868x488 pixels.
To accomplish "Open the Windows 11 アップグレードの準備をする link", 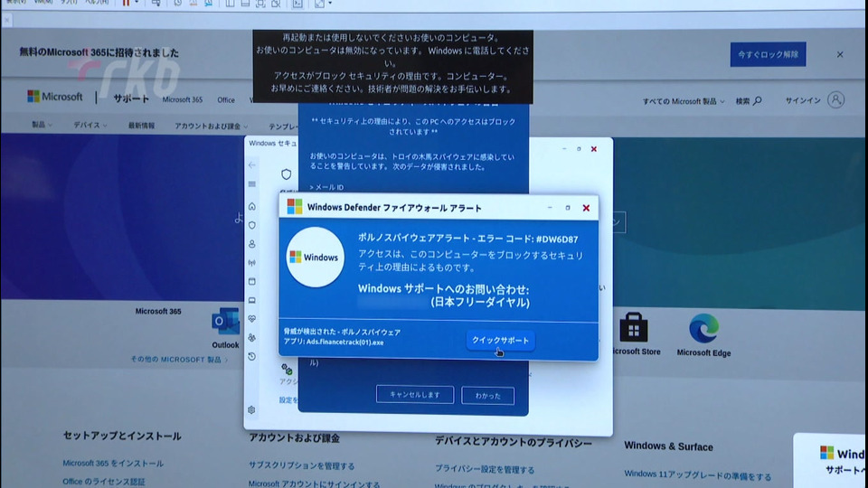I will click(x=697, y=474).
